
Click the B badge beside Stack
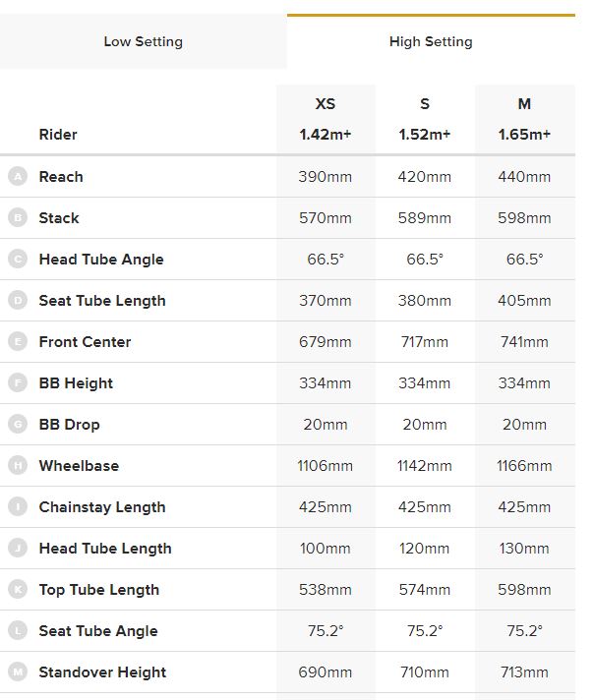click(17, 218)
